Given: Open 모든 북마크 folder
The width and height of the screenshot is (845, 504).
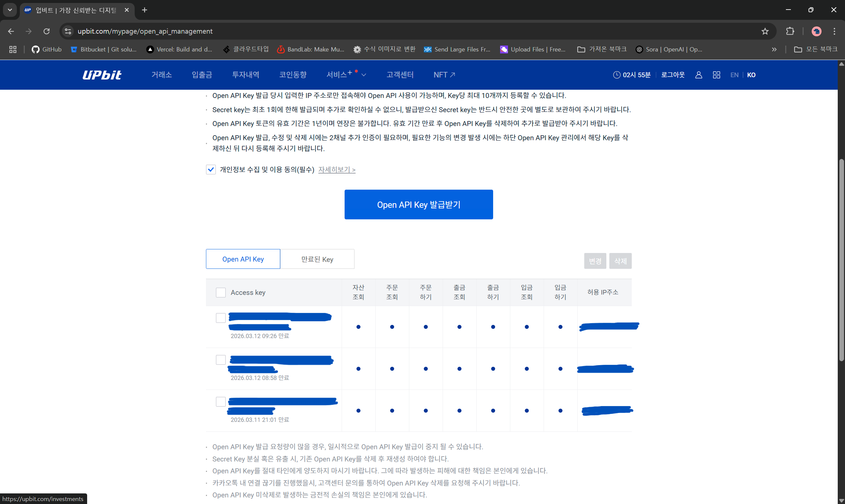Looking at the screenshot, I should pos(816,49).
